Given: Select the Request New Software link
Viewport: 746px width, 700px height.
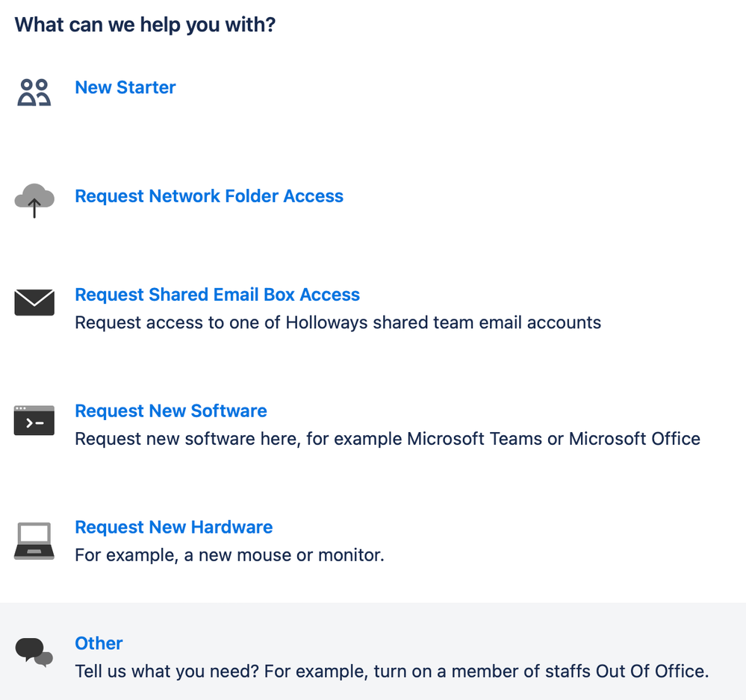Looking at the screenshot, I should 171,411.
